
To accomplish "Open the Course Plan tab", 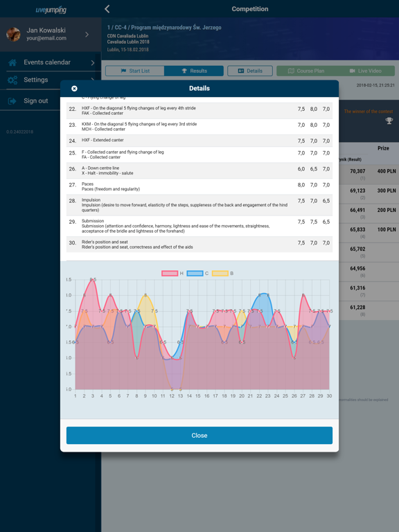I will pos(306,71).
